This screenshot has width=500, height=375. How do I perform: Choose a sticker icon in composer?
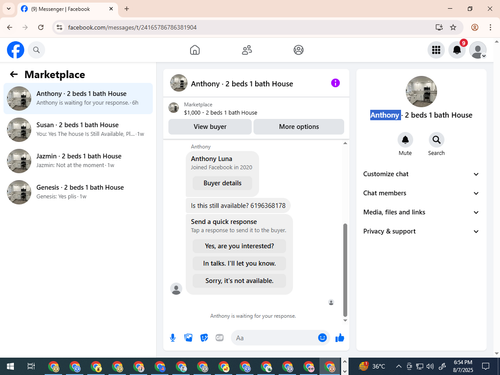tap(204, 338)
